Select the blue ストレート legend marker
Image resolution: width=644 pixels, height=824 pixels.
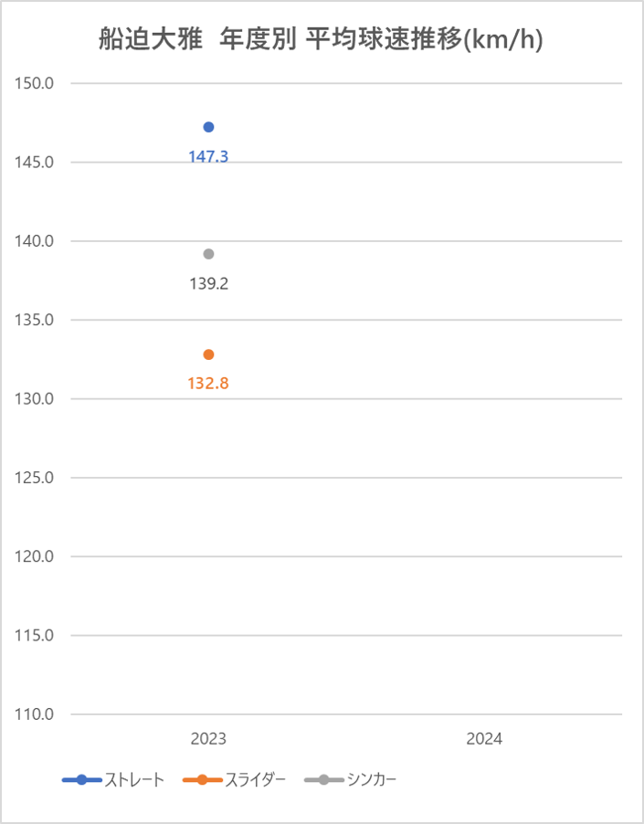click(81, 780)
